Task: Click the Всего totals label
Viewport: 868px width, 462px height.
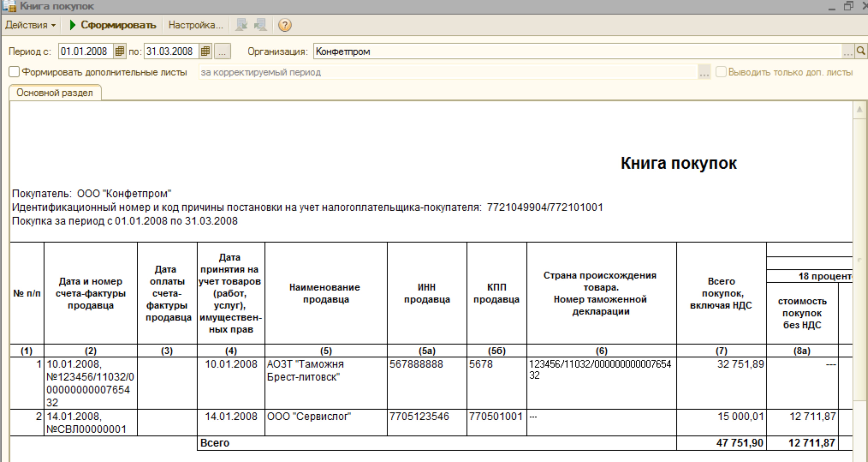Action: (x=215, y=443)
